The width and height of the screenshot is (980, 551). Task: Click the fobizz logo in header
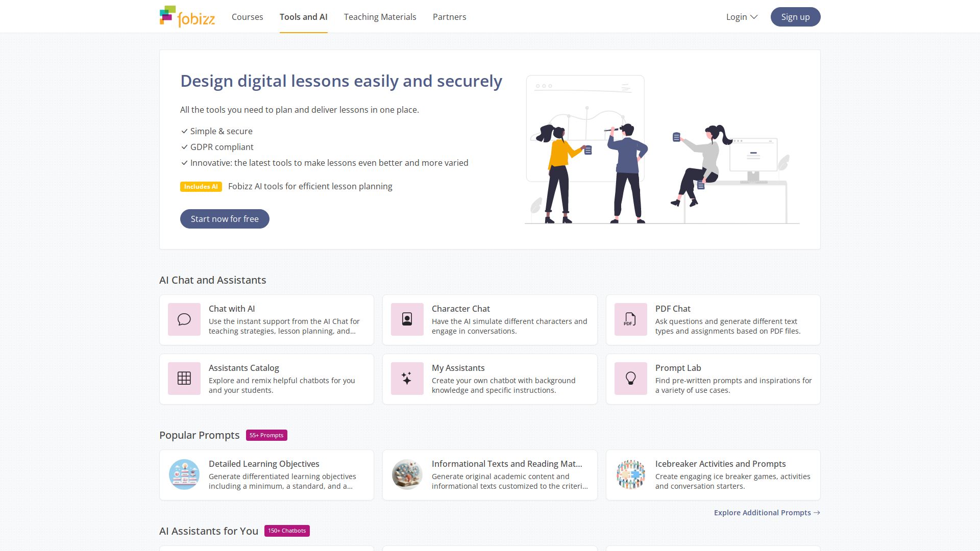coord(187,17)
